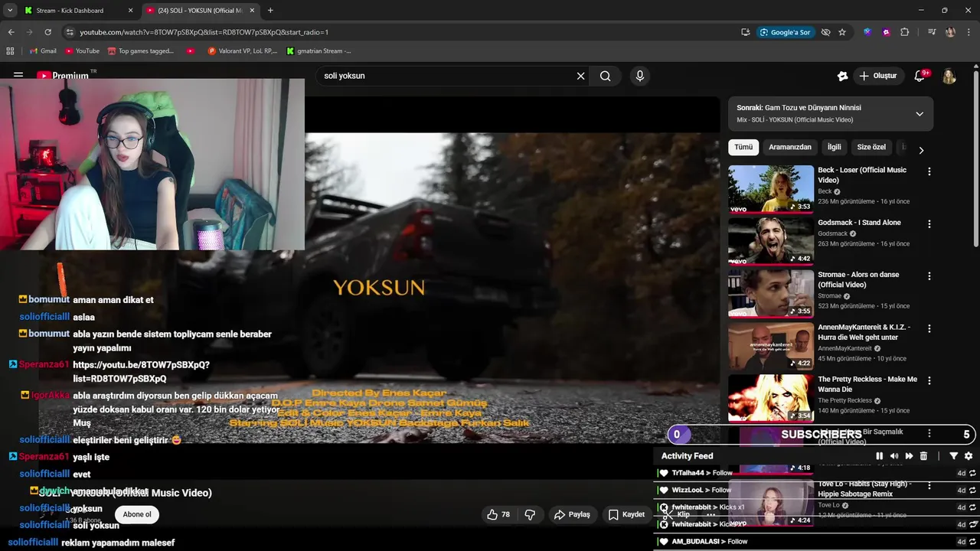Viewport: 980px width, 551px height.
Task: Open a new browser tab
Action: tap(270, 11)
